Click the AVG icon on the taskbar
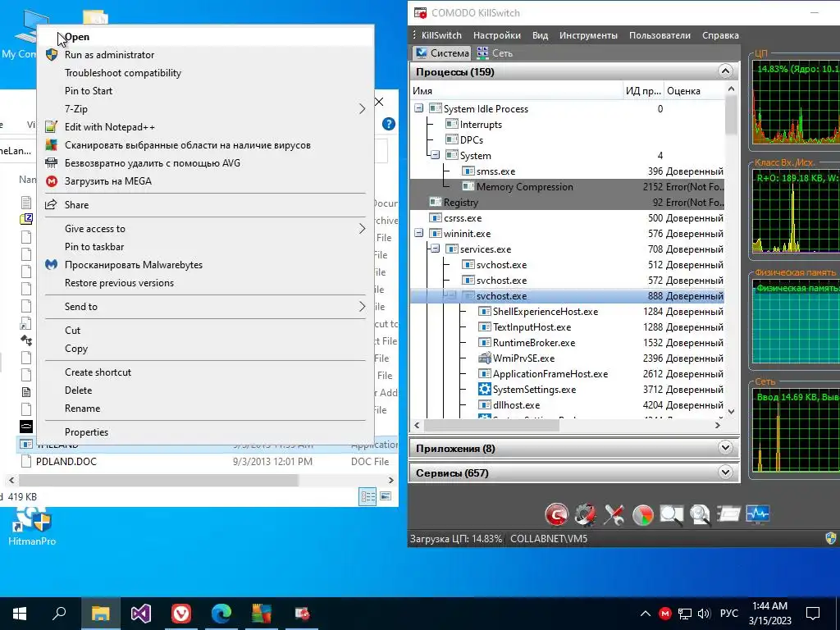Image resolution: width=840 pixels, height=630 pixels. (262, 614)
